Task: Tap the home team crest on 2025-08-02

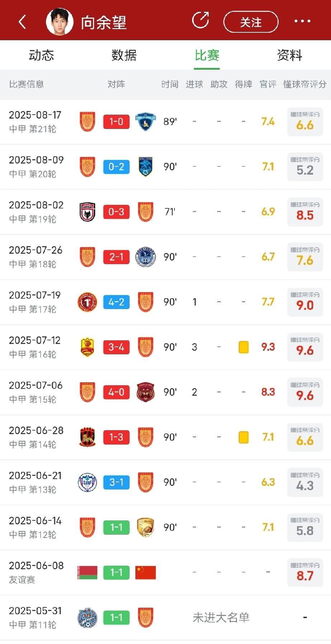Action: pyautogui.click(x=87, y=212)
